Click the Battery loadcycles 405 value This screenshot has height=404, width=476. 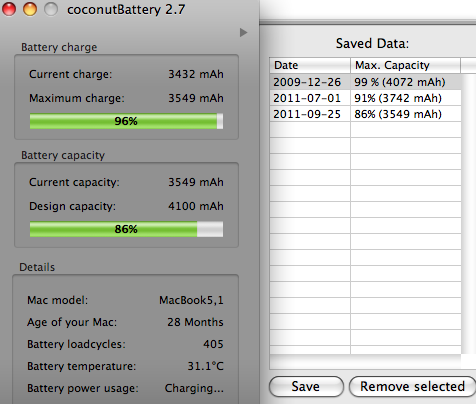tap(213, 344)
